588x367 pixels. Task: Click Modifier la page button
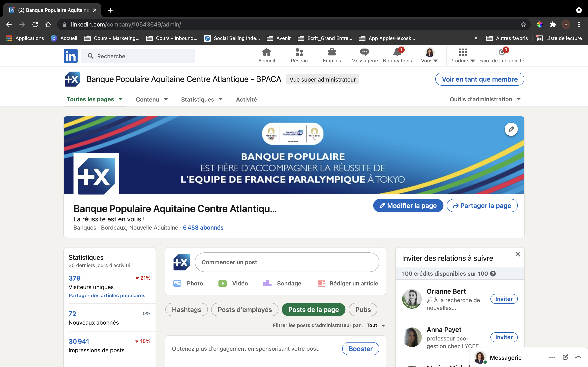[408, 206]
